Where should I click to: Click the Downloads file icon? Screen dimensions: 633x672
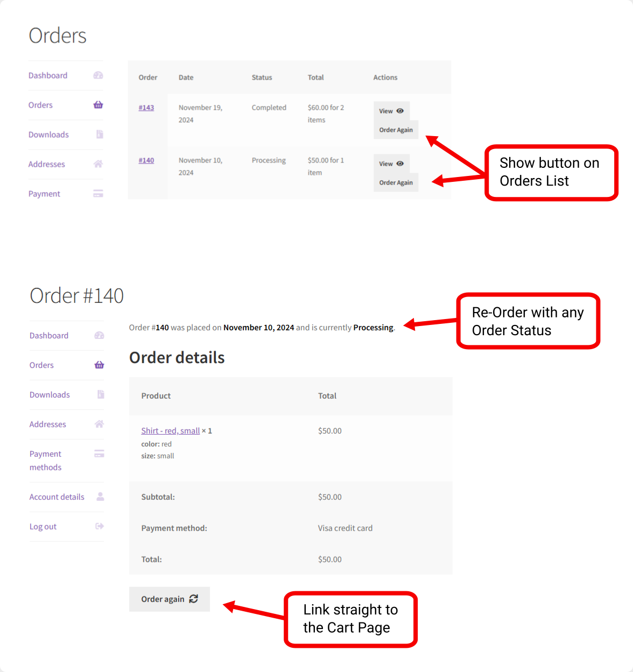[99, 135]
